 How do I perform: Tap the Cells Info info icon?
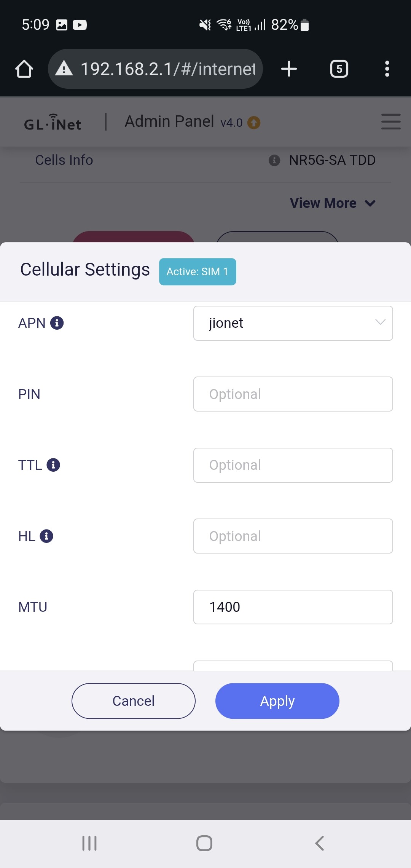coord(274,160)
